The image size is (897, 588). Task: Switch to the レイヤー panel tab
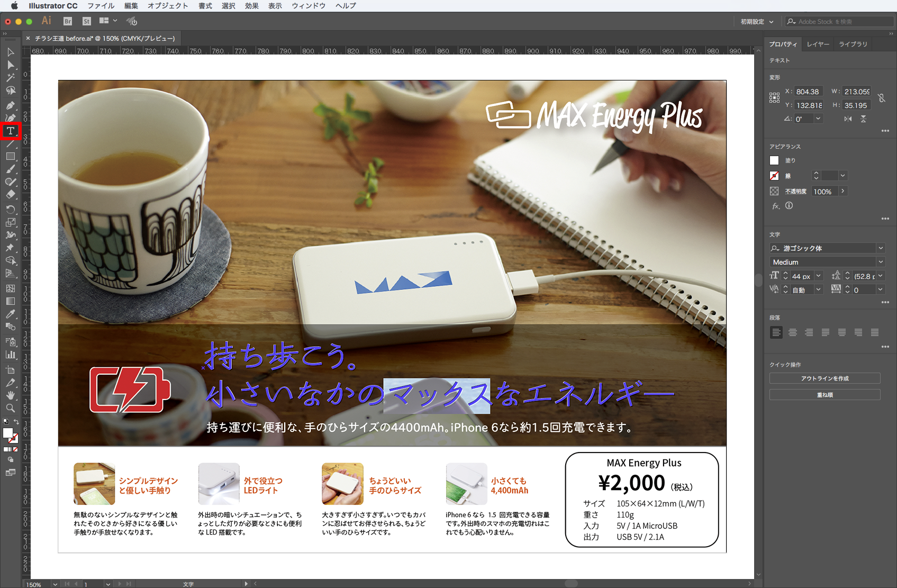tap(818, 44)
